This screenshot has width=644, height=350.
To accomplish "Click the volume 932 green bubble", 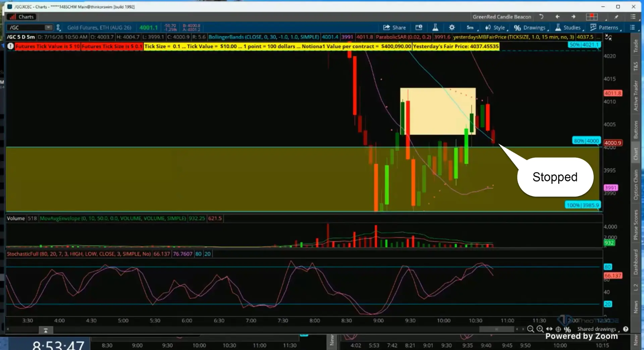I will (x=609, y=243).
